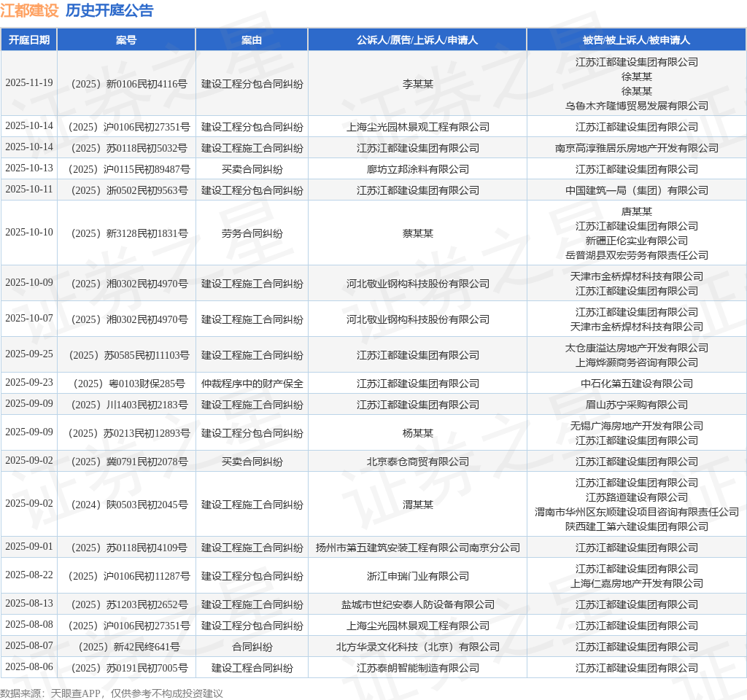Viewport: 747px width, 700px height.
Task: Click the 案由 column header
Action: pyautogui.click(x=252, y=40)
